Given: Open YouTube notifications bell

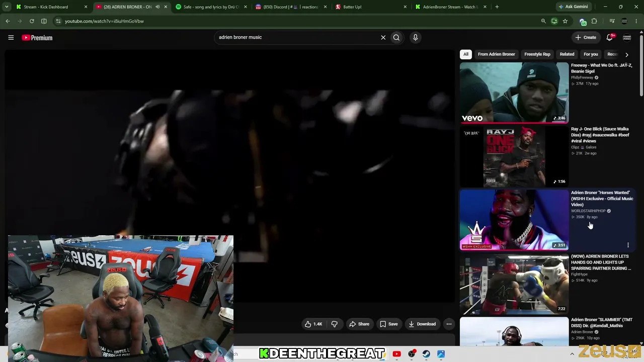Looking at the screenshot, I should tap(610, 37).
